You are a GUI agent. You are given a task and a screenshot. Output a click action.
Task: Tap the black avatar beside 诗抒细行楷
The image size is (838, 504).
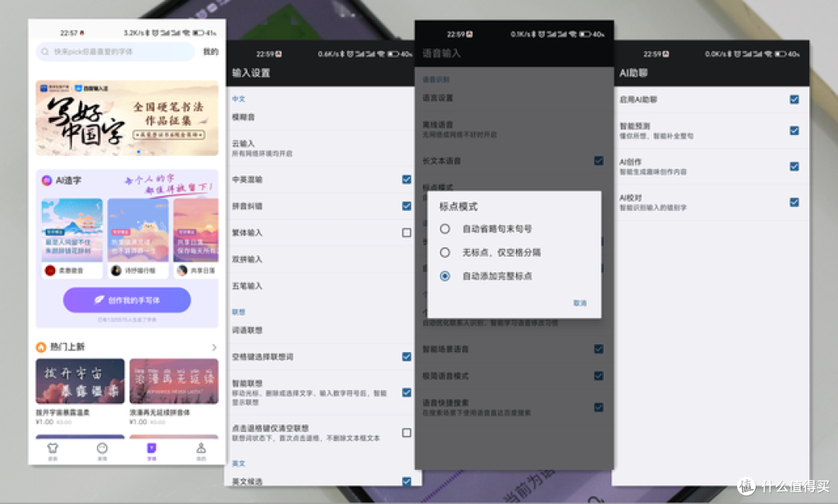pos(116,271)
